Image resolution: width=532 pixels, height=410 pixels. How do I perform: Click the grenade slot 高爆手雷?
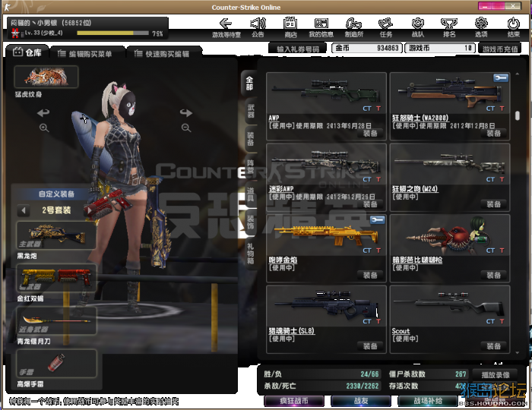click(56, 364)
